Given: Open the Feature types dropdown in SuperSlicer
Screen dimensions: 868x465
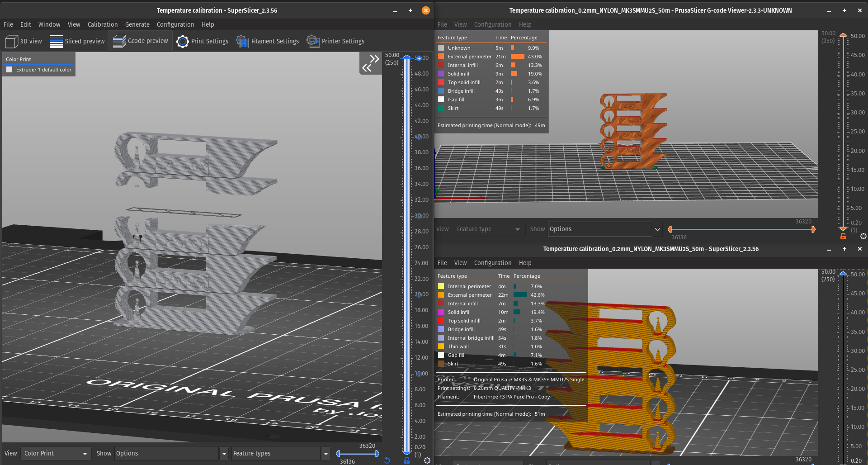Looking at the screenshot, I should click(325, 453).
